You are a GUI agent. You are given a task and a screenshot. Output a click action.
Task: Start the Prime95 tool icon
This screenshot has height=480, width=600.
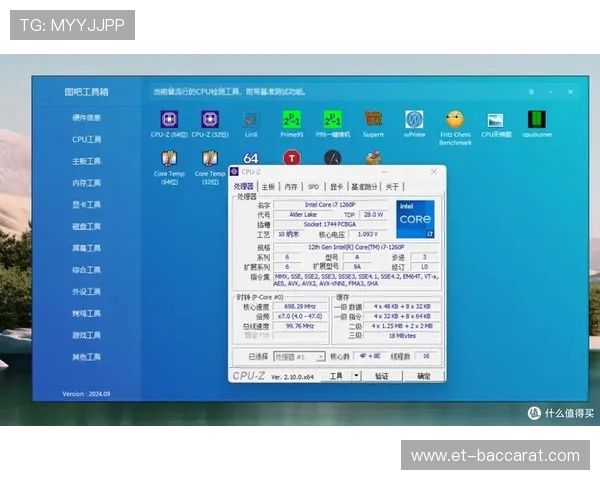tap(292, 119)
